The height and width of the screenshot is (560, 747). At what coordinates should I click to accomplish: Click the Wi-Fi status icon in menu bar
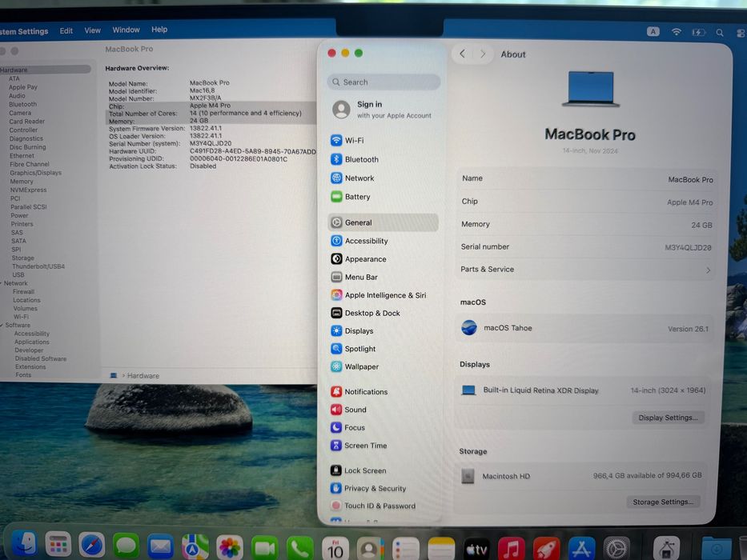[676, 32]
